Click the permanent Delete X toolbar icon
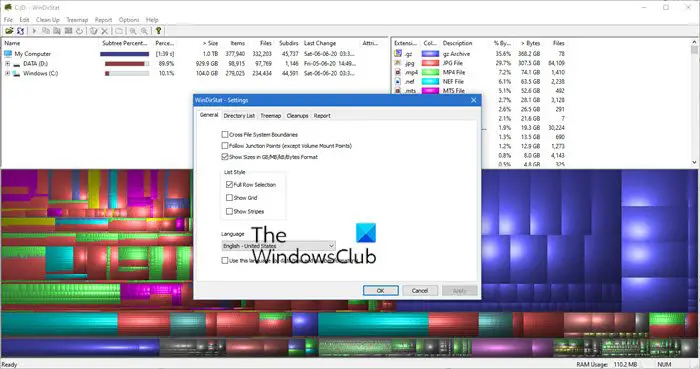 coord(104,31)
